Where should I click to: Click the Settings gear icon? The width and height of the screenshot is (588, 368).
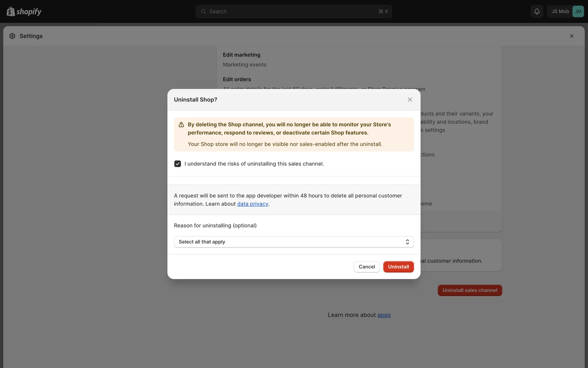(12, 36)
